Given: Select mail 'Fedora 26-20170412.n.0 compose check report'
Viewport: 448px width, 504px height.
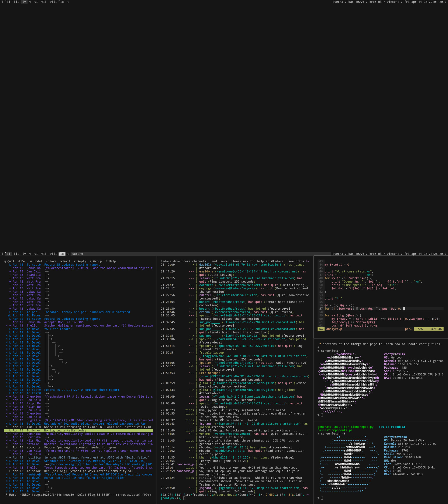Looking at the screenshot, I should coord(78,390).
